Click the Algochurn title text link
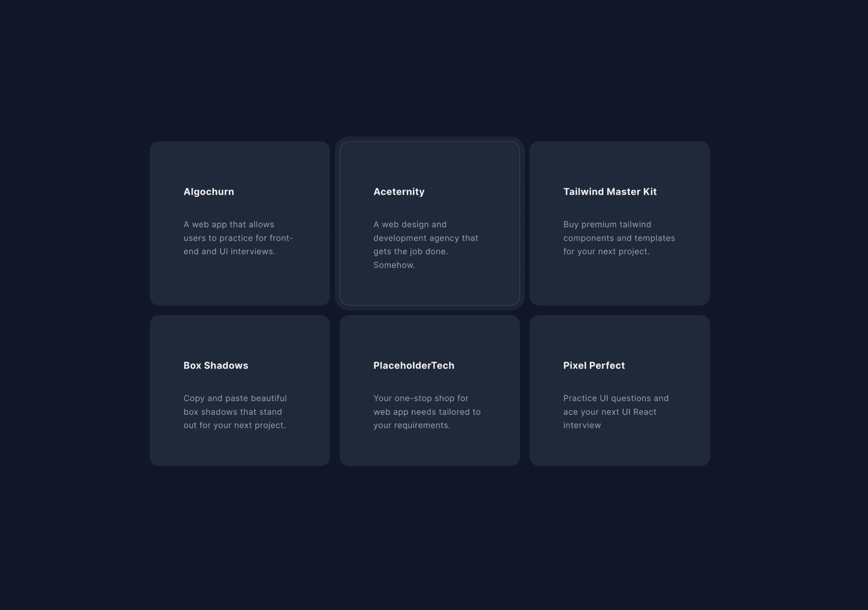 tap(209, 192)
